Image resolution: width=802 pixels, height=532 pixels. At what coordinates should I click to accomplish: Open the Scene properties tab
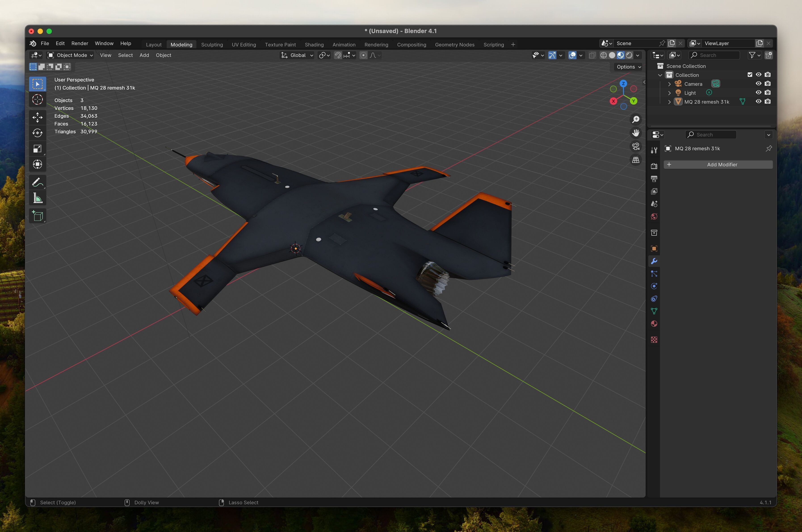click(x=654, y=204)
